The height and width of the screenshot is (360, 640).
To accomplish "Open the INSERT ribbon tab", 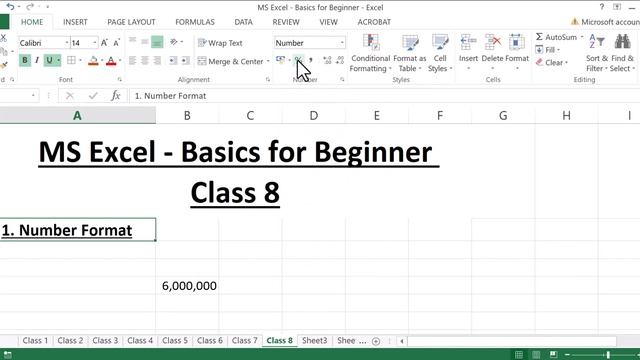I will point(75,22).
